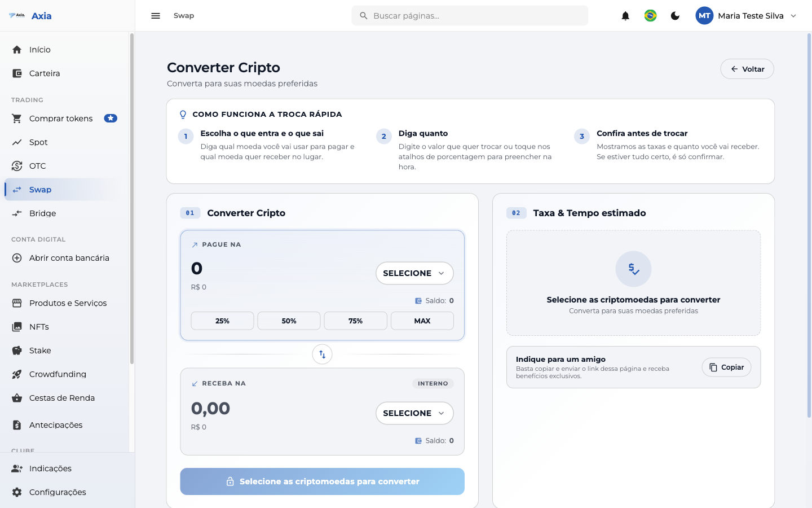This screenshot has width=812, height=508.
Task: Open the Spot trading page
Action: [x=63, y=142]
